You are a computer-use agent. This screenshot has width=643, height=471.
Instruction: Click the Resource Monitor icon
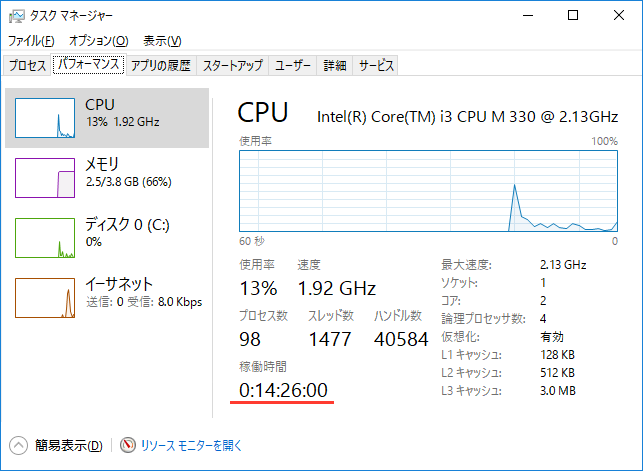click(x=127, y=446)
